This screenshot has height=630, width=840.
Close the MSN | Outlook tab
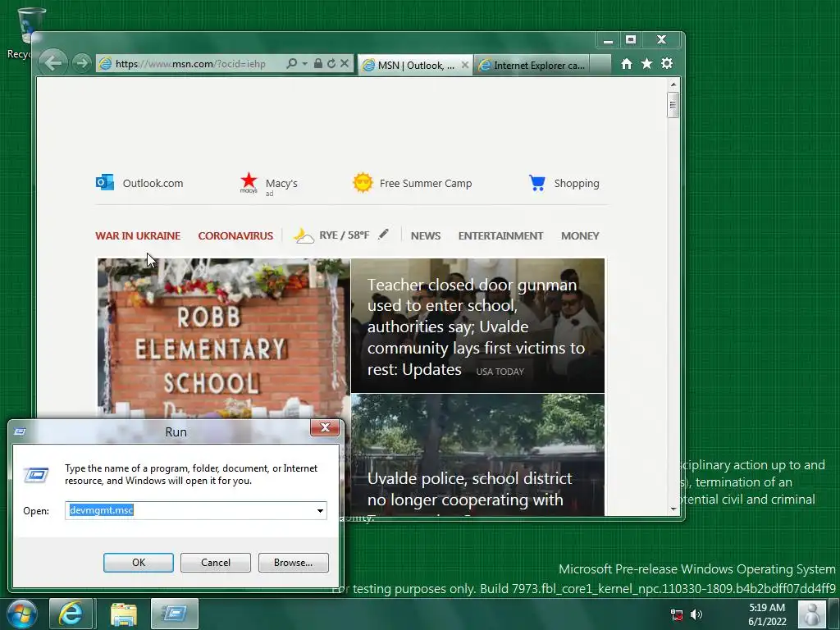tap(465, 65)
